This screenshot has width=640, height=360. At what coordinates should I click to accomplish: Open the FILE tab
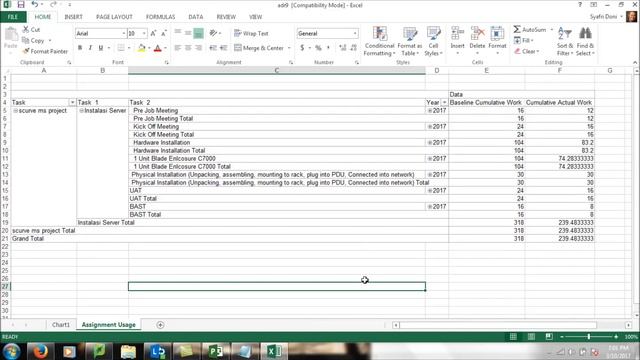(13, 17)
